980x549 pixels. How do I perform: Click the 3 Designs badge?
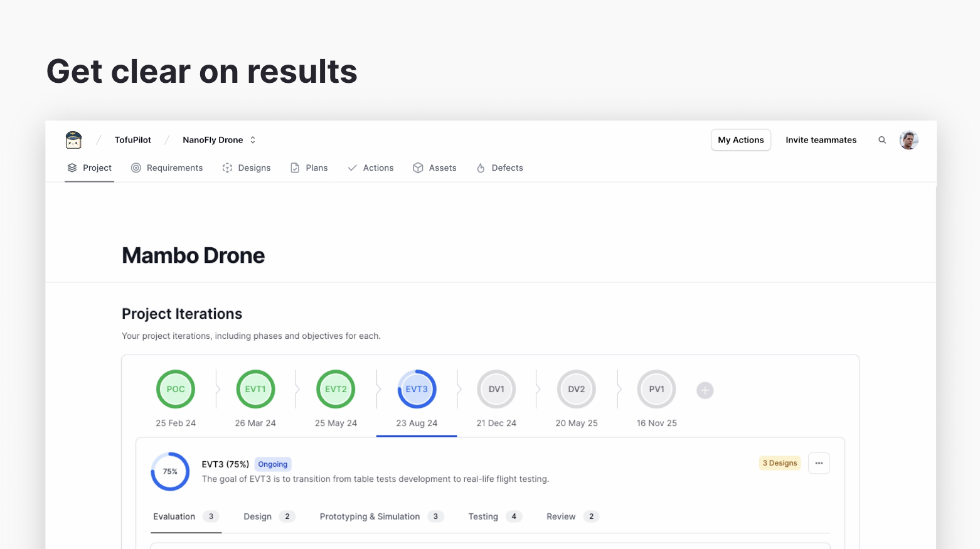coord(780,463)
